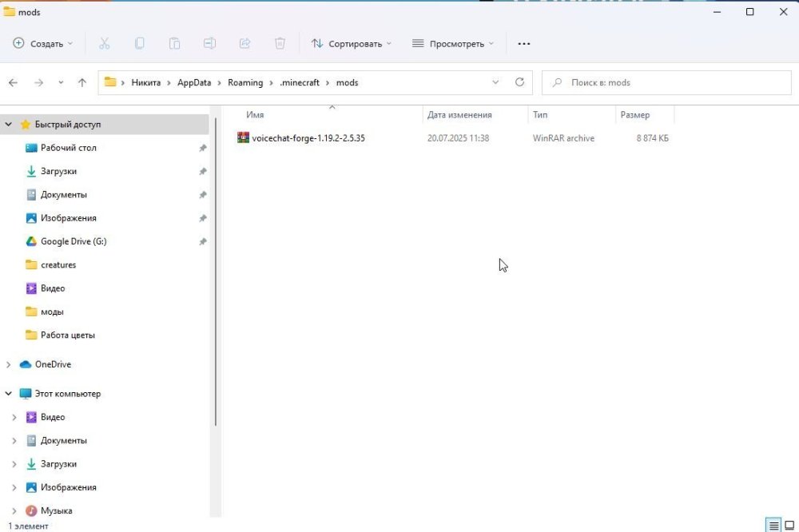799x532 pixels.
Task: Open Рабочий стол in quick access
Action: click(68, 148)
